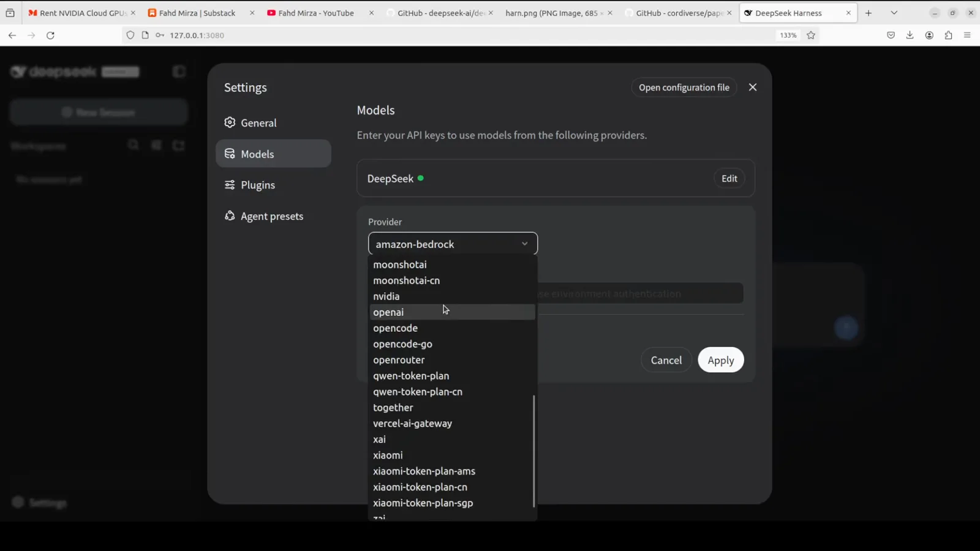Select opencode provider option
The image size is (980, 551).
point(452,328)
